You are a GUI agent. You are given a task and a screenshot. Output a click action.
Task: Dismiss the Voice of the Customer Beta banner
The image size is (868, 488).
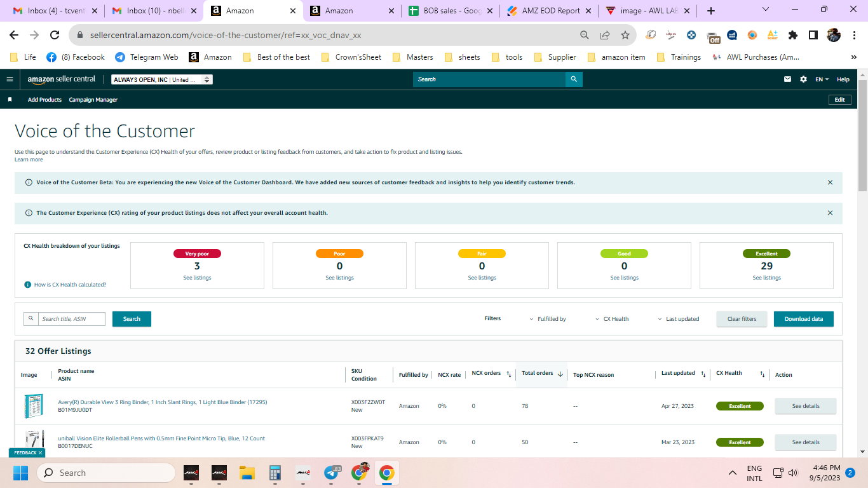pyautogui.click(x=830, y=182)
